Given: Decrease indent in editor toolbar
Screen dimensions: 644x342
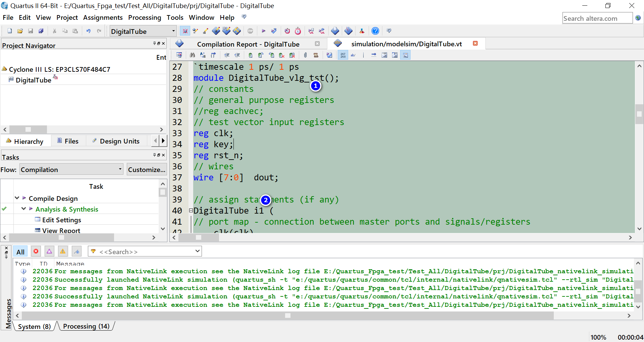Looking at the screenshot, I should (x=237, y=55).
